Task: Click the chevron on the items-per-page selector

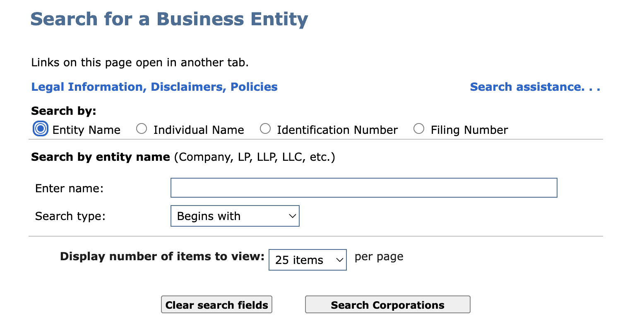Action: pyautogui.click(x=339, y=260)
